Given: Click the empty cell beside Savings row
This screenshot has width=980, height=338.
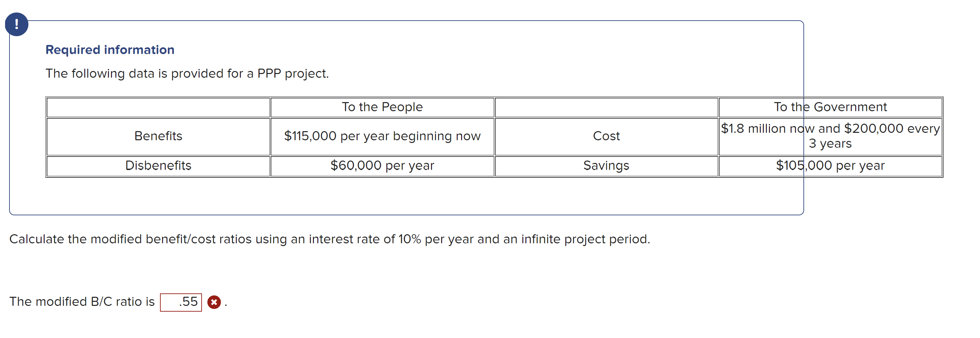Looking at the screenshot, I should point(605,107).
